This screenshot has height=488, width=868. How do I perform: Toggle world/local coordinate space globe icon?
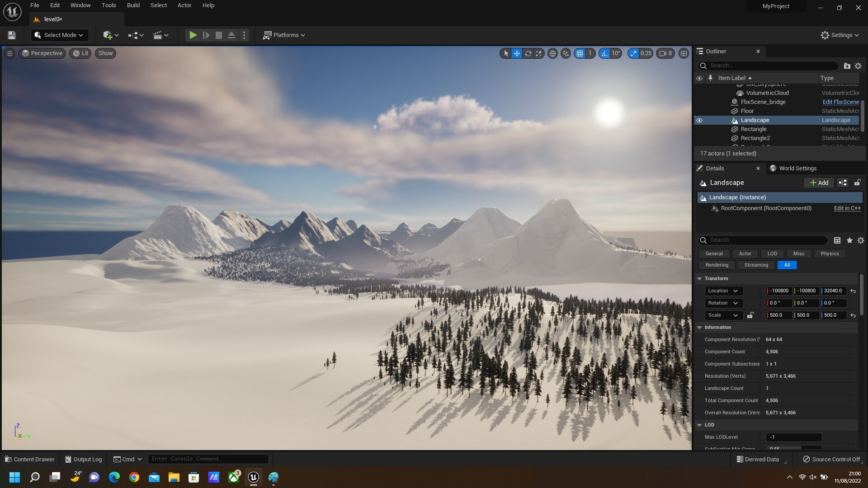552,53
